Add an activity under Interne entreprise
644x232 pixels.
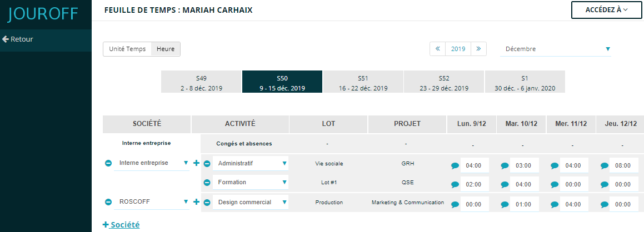click(196, 163)
